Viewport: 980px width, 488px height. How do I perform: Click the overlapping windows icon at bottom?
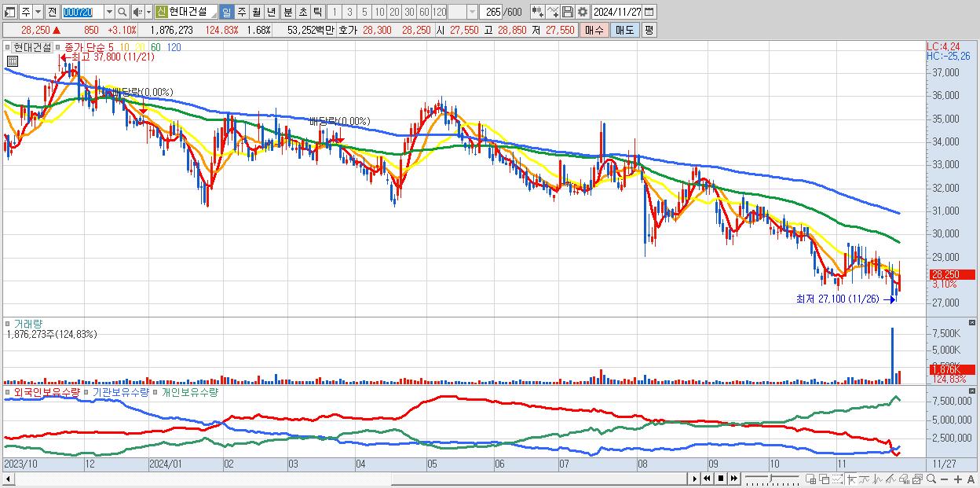tap(825, 478)
